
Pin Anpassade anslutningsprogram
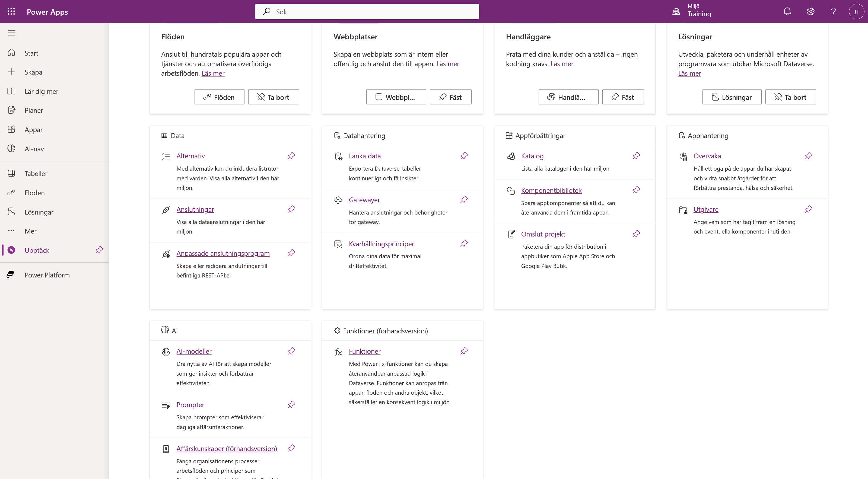pyautogui.click(x=291, y=253)
